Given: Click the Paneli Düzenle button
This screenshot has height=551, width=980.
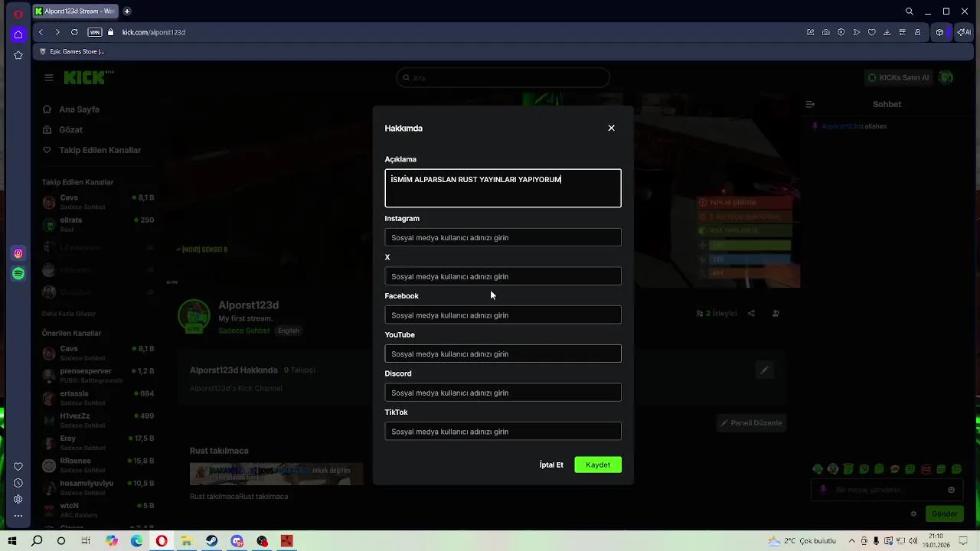Looking at the screenshot, I should [751, 422].
